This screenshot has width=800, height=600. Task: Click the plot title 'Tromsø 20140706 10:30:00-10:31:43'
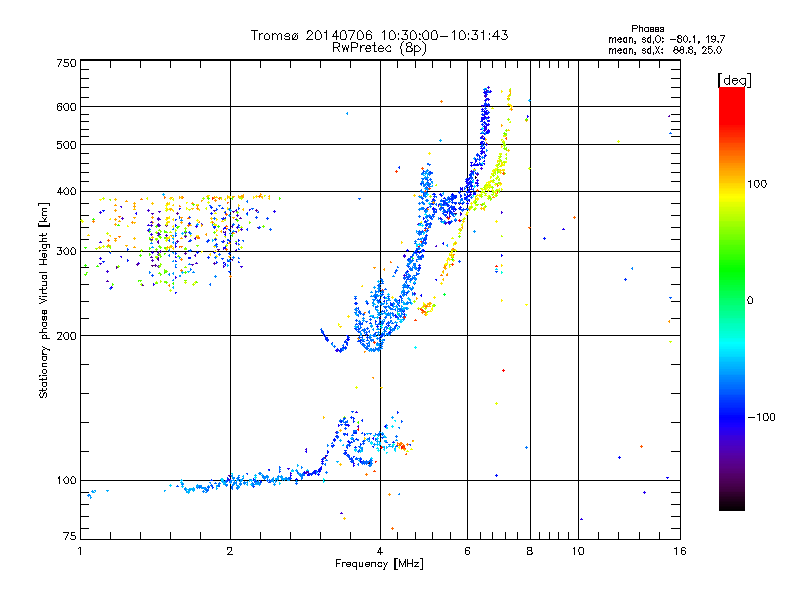379,35
